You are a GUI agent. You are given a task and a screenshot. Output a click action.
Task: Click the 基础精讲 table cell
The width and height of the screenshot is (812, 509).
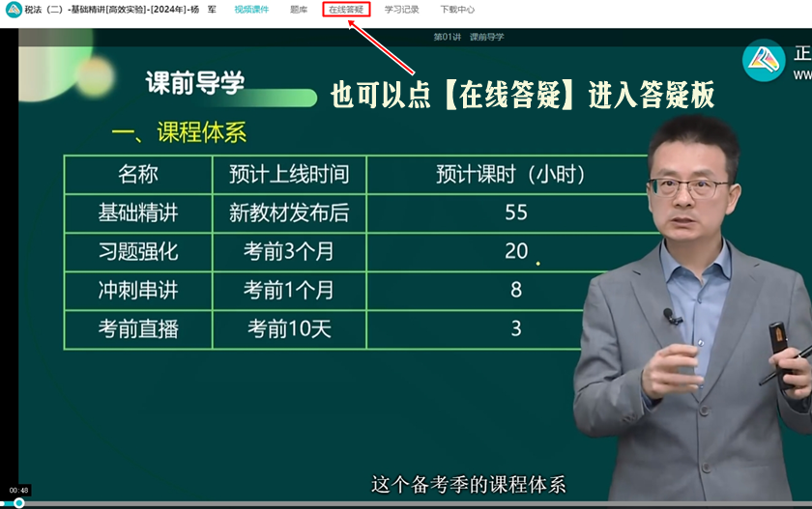pos(138,213)
